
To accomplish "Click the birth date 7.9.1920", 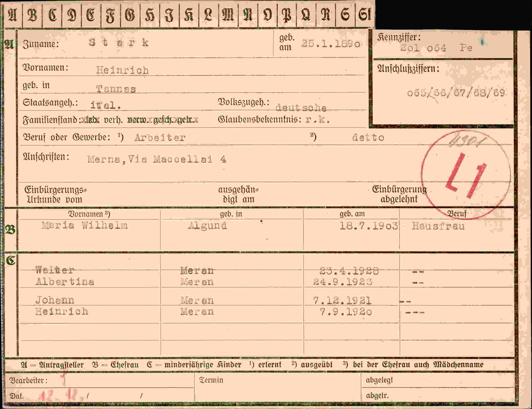I will click(x=346, y=312).
